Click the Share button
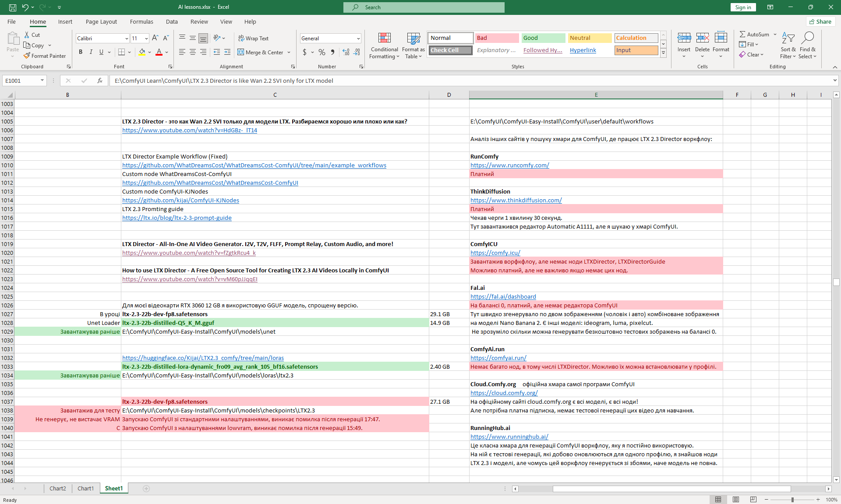Viewport: 841px width, 504px height. tap(820, 21)
